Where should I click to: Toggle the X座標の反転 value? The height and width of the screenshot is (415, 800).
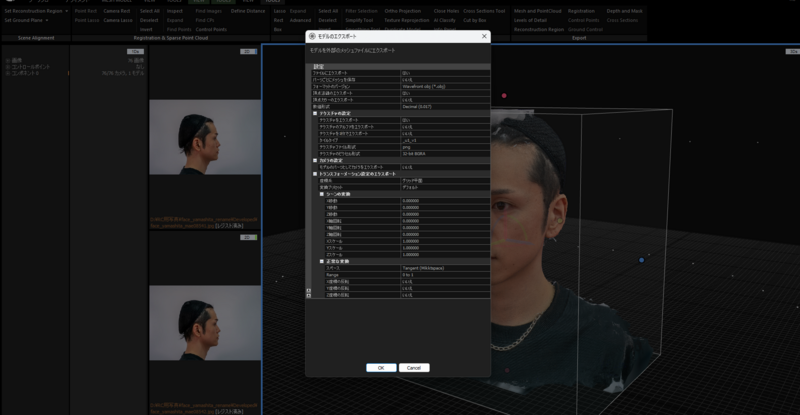click(445, 281)
